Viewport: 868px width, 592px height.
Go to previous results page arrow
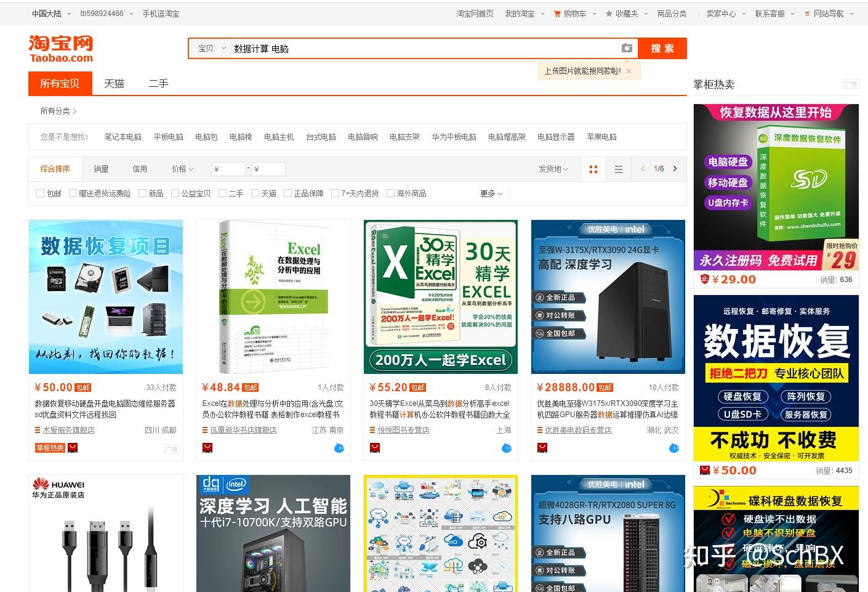click(643, 169)
